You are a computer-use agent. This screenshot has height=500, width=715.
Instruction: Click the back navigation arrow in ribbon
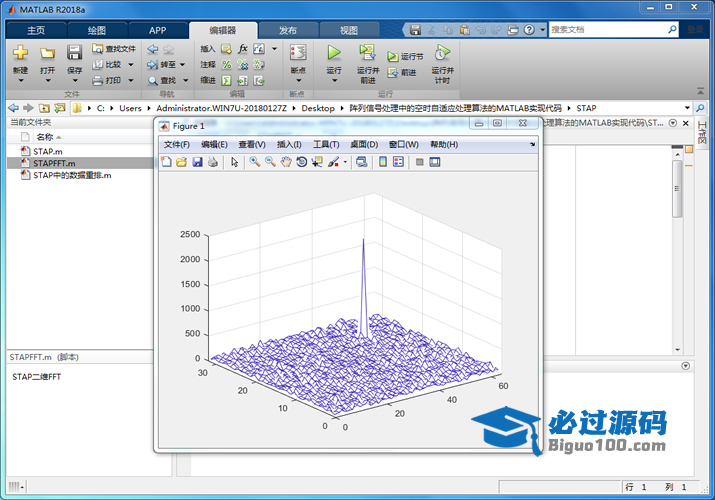(153, 49)
